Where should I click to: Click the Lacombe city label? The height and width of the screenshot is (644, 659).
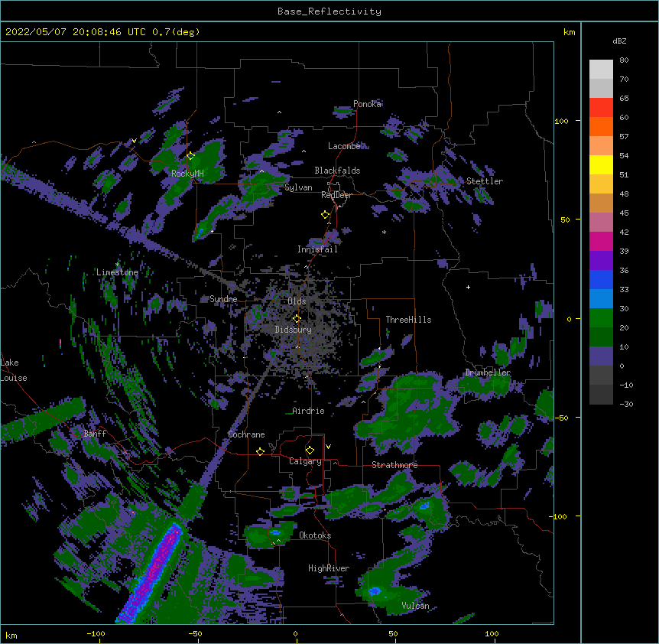click(x=344, y=146)
